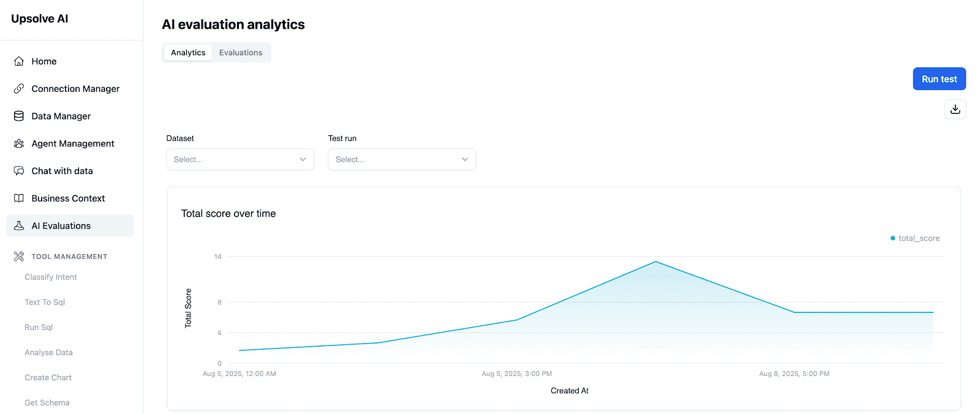
Task: Select the Analytics tab
Action: [188, 52]
